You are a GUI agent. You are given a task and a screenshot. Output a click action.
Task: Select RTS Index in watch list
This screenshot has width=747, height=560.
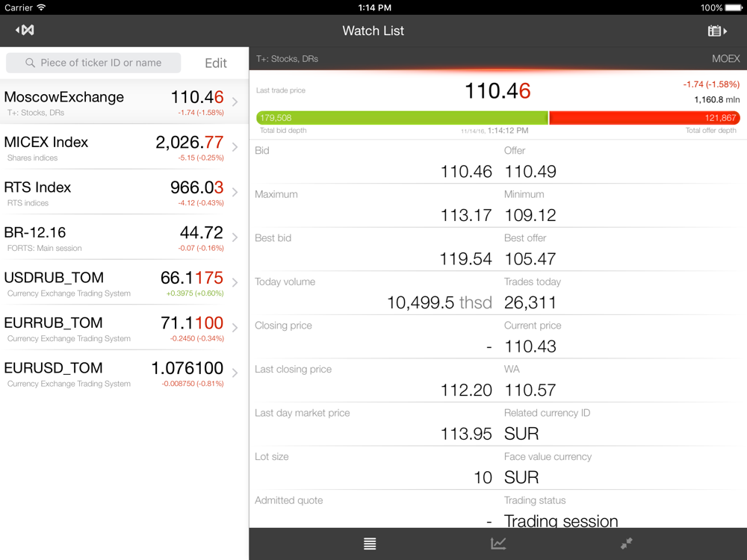[124, 192]
